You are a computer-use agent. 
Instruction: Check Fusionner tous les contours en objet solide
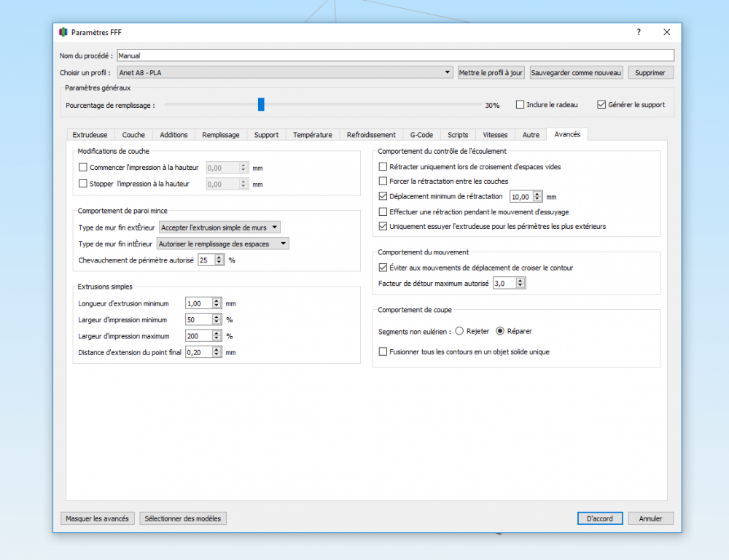(x=383, y=351)
